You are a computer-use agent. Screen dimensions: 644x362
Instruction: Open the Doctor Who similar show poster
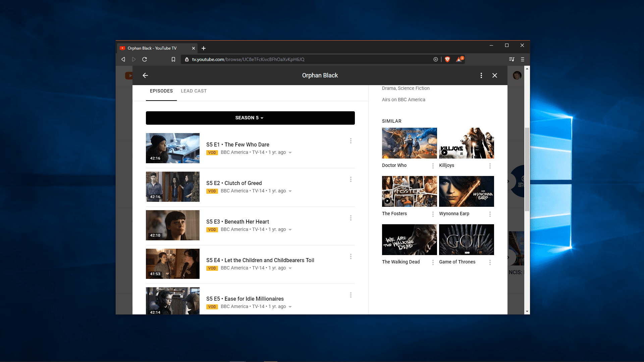pos(410,143)
